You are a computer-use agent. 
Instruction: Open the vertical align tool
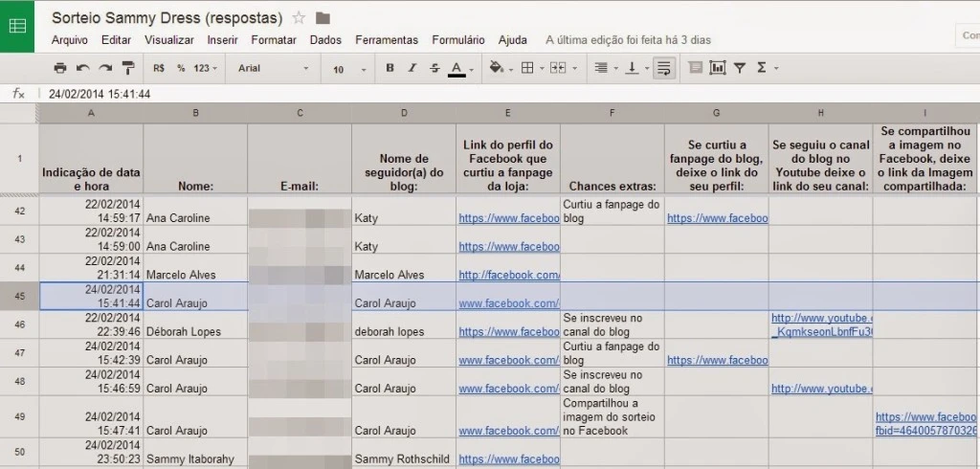(x=632, y=68)
